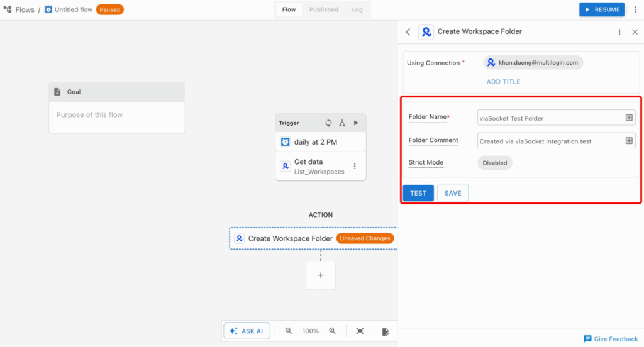The width and height of the screenshot is (644, 347).
Task: Click the trigger refresh cycle icon
Action: 328,123
